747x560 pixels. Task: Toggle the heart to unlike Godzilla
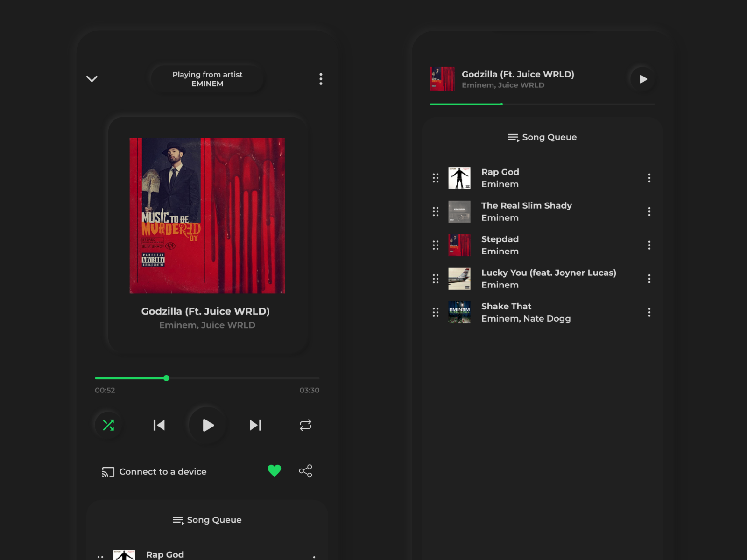[275, 471]
